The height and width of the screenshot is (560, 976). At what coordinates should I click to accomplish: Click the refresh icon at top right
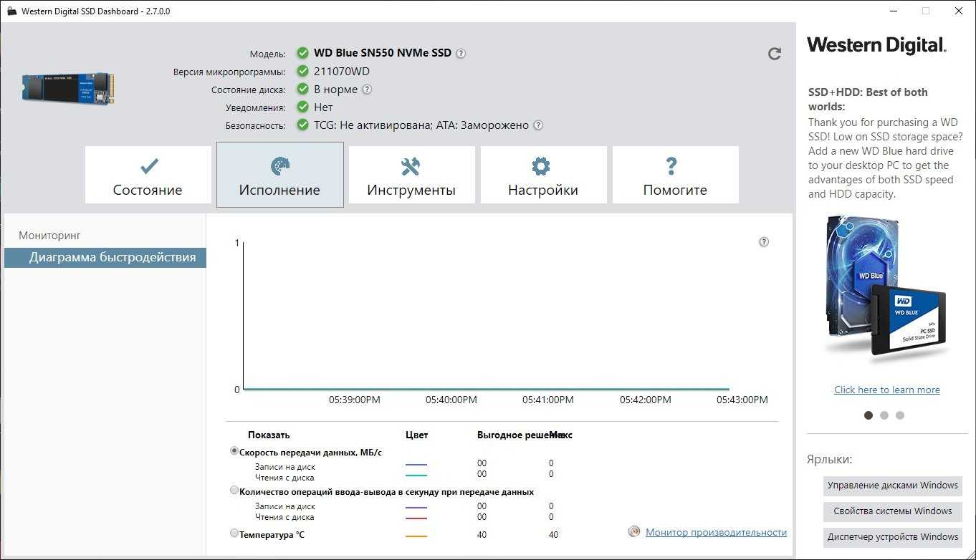click(x=774, y=54)
